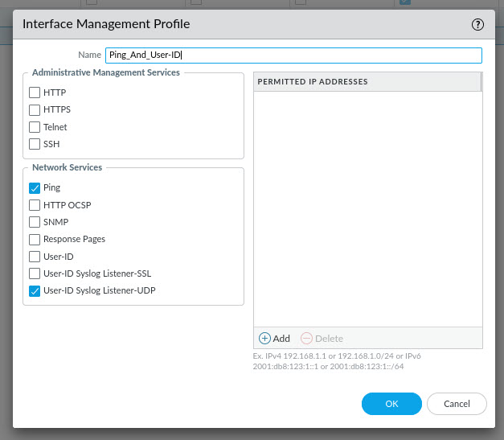Click the Add label text
The image size is (504, 440).
click(x=281, y=339)
